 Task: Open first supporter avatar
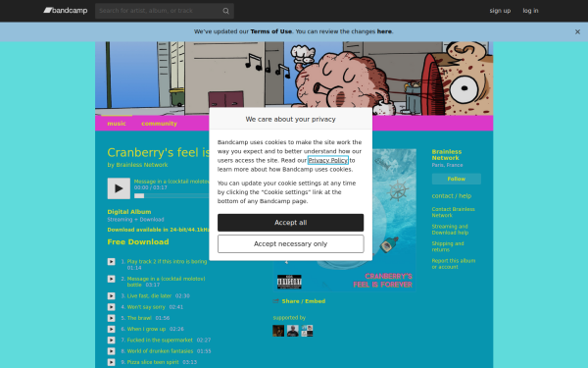(278, 331)
